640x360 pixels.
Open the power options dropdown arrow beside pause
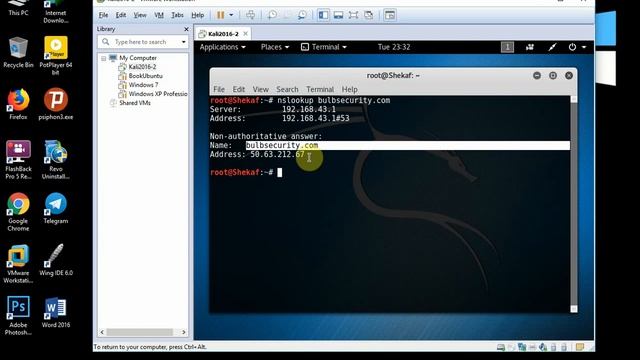coord(231,15)
